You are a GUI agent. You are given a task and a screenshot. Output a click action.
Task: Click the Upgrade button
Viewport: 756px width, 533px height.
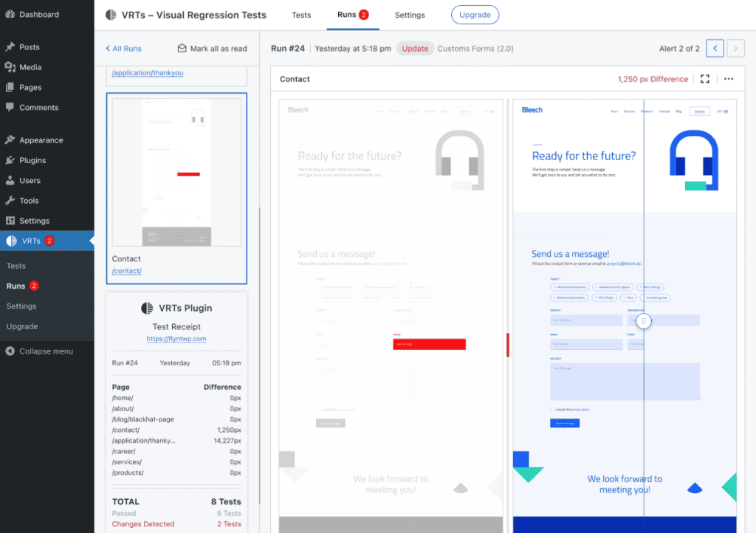[475, 14]
